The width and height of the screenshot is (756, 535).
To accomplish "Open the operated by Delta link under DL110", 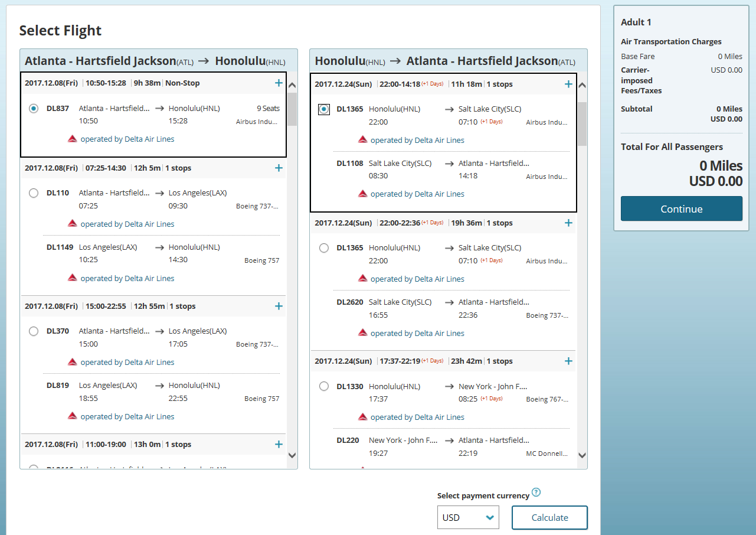I will (x=127, y=224).
